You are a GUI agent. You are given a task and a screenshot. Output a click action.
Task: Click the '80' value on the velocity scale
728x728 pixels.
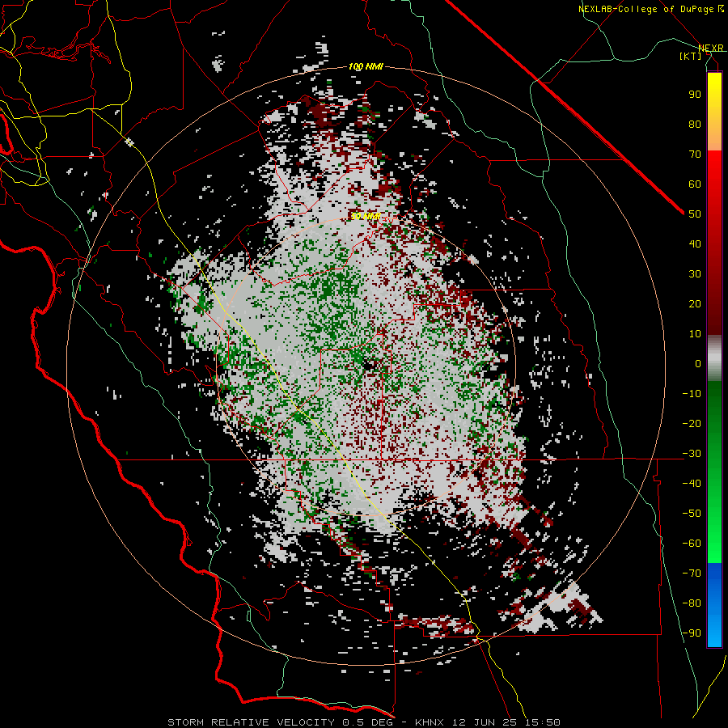(x=695, y=124)
